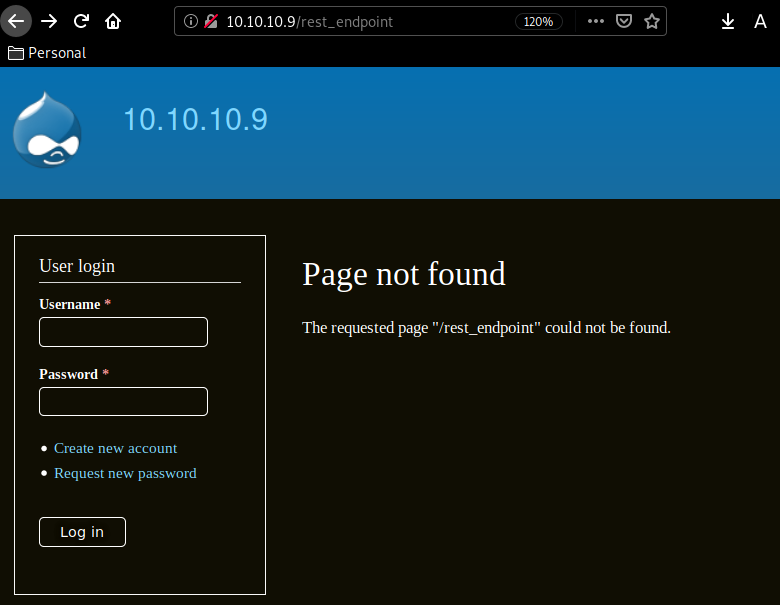Focus the address bar URL text
This screenshot has height=605, width=780.
coord(350,21)
